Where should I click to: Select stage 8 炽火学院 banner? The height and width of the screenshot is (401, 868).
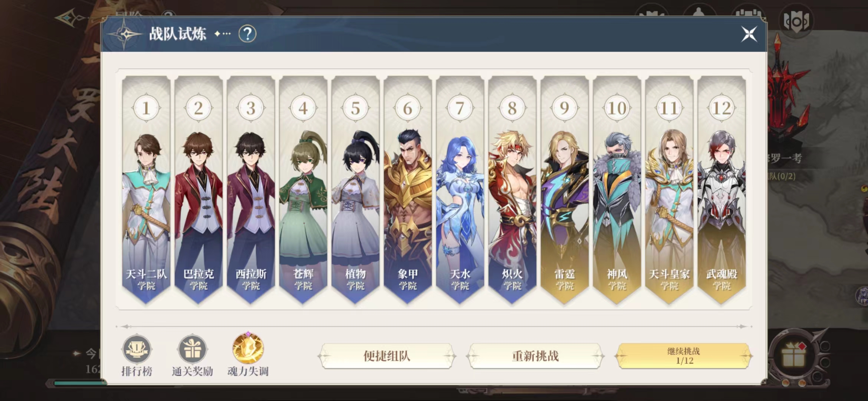tap(512, 190)
